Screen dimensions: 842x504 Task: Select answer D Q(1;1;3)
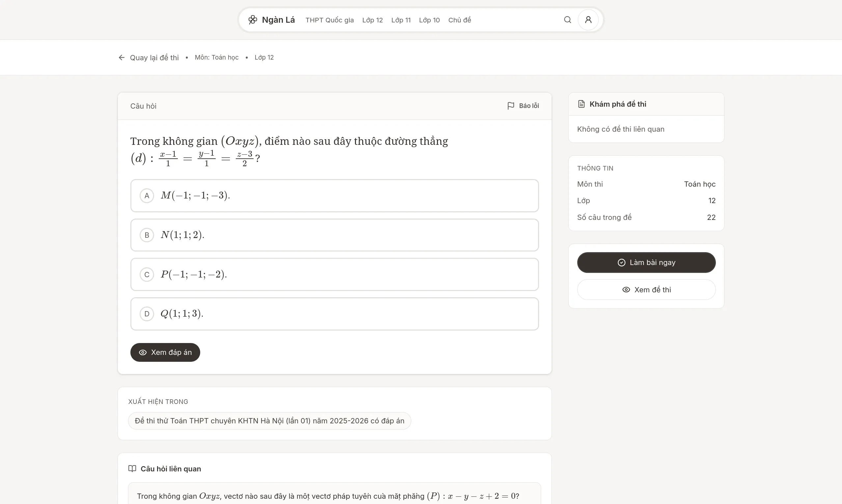182,313
